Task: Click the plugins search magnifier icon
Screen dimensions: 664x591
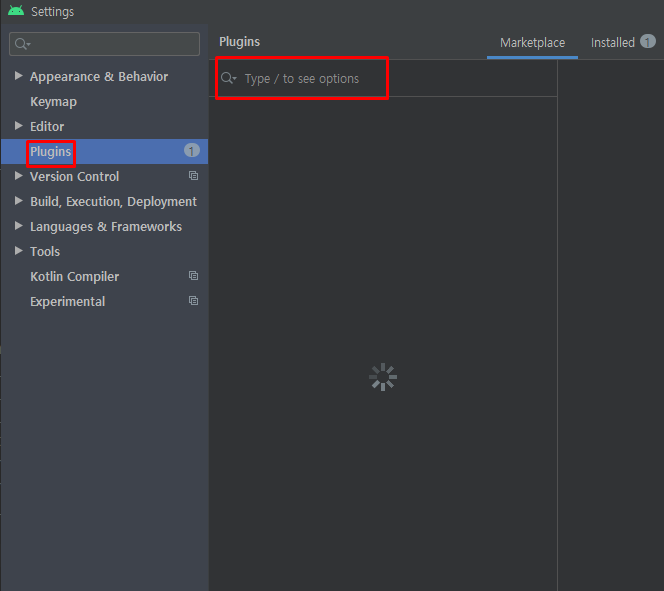Action: [229, 78]
